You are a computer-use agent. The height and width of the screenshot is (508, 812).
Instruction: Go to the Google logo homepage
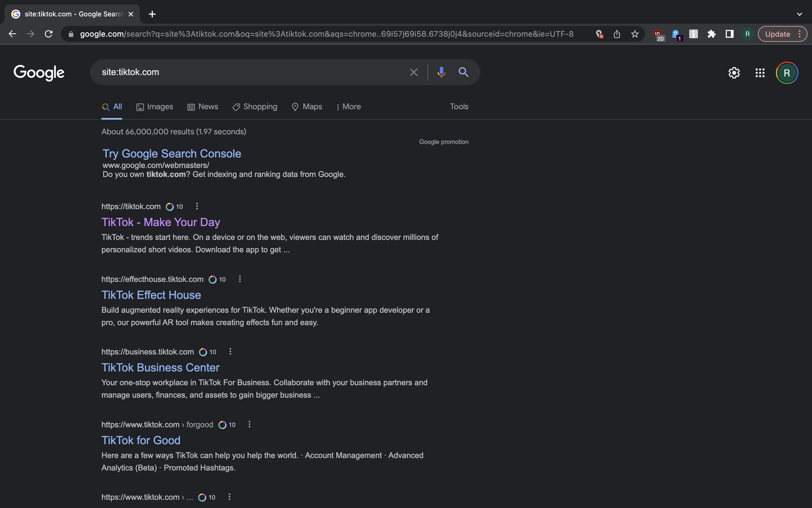point(39,73)
